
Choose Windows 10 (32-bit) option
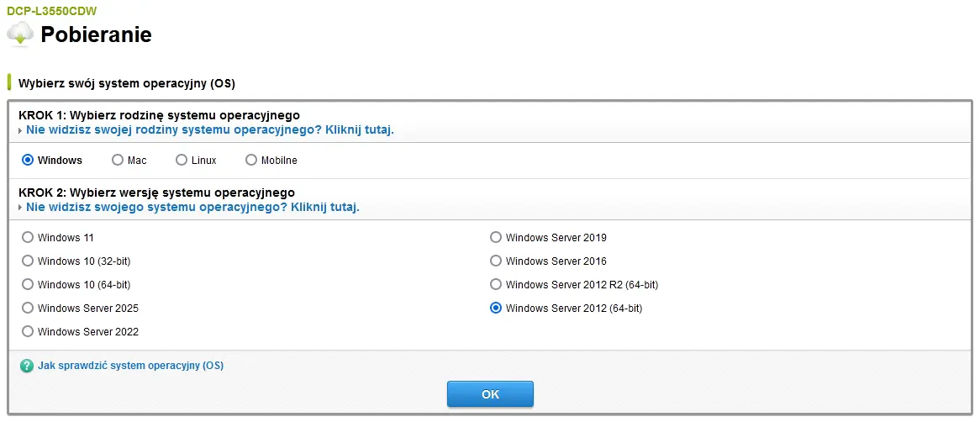tap(28, 261)
